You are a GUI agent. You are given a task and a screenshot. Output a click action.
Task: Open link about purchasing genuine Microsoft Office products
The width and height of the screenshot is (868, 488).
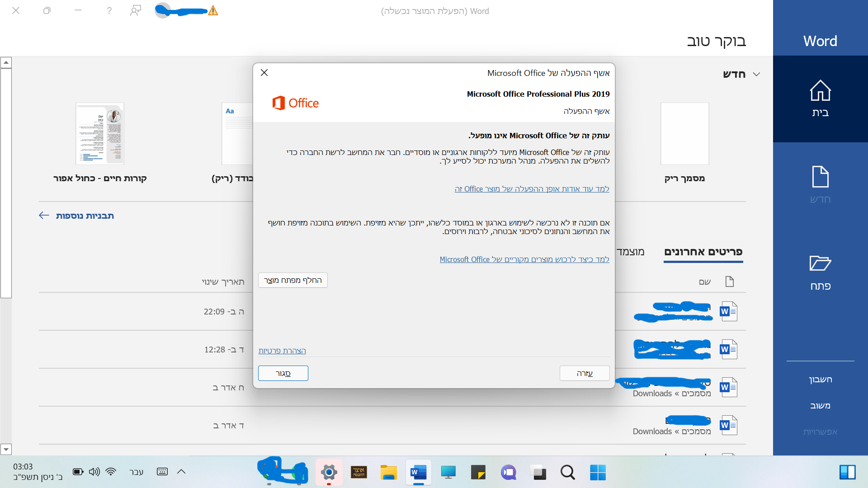point(524,259)
